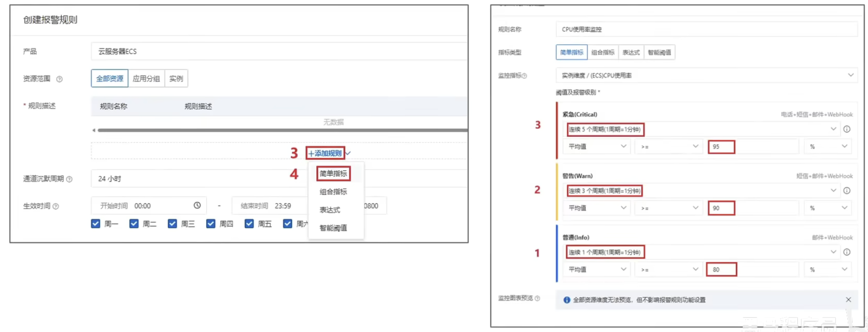868x332 pixels.
Task: Uncheck the 周一 weekday checkbox
Action: (95, 223)
